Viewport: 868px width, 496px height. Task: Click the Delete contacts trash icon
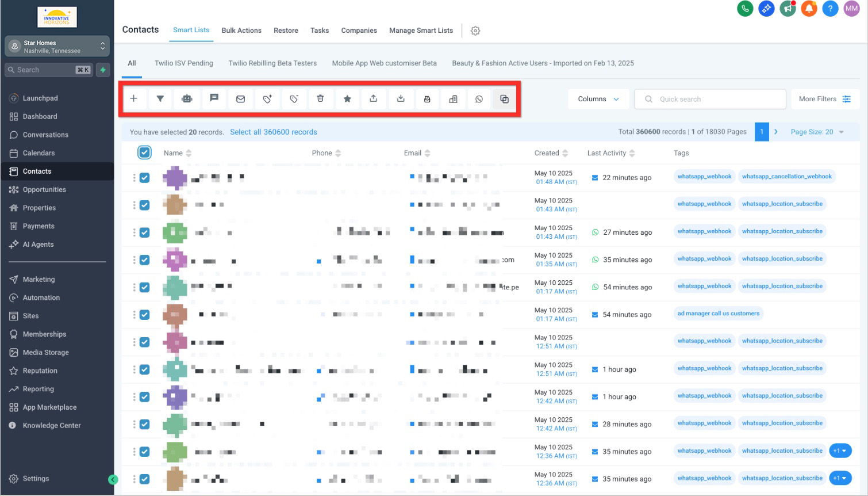320,98
